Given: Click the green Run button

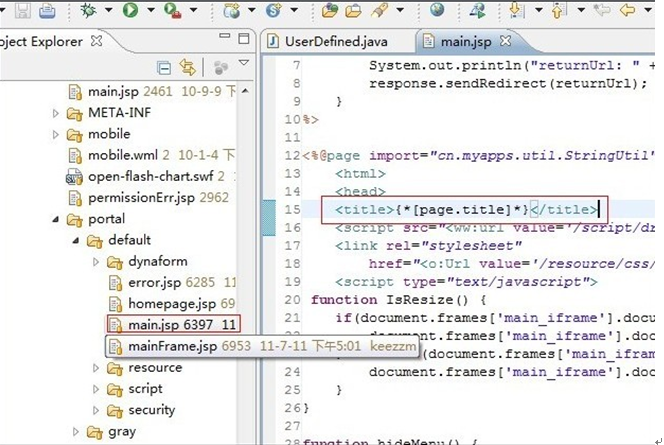Looking at the screenshot, I should point(130,10).
